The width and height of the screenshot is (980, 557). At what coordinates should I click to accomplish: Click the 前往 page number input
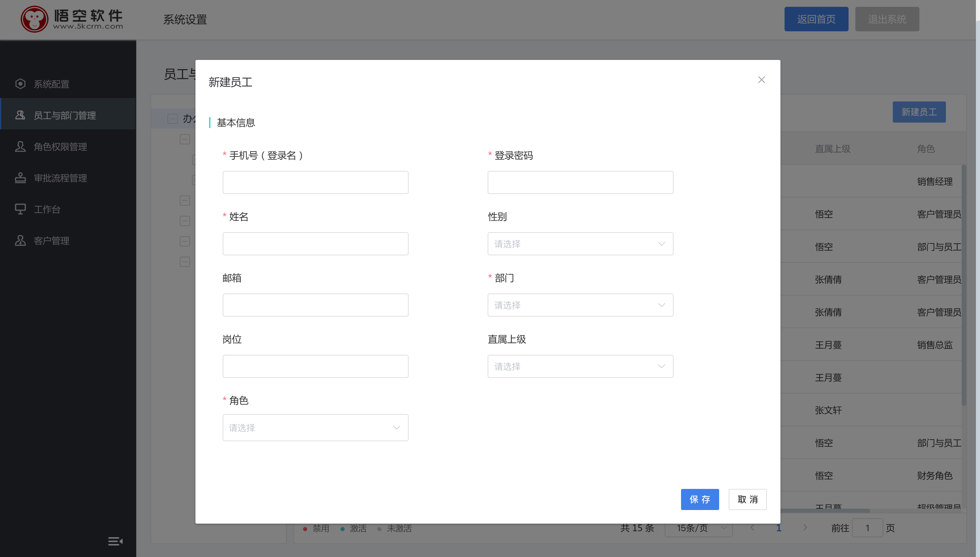tap(867, 528)
